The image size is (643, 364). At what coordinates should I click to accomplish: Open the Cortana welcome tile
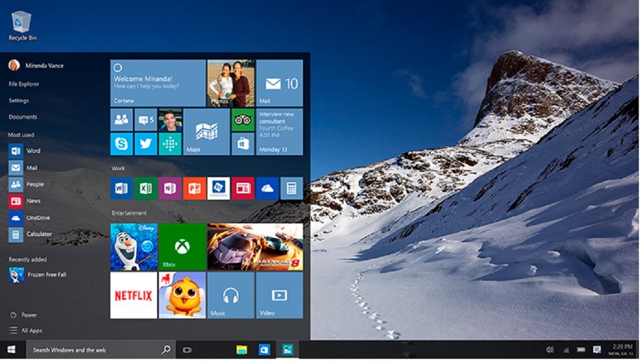pos(158,83)
